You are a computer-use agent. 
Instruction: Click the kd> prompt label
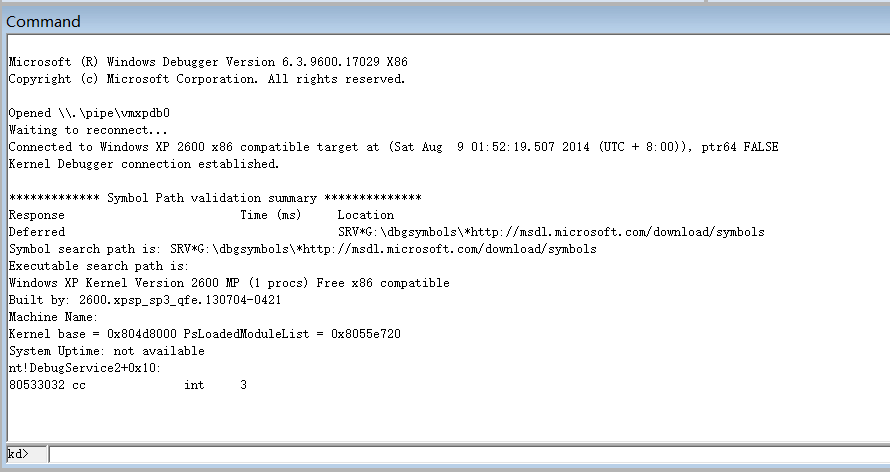(x=19, y=455)
